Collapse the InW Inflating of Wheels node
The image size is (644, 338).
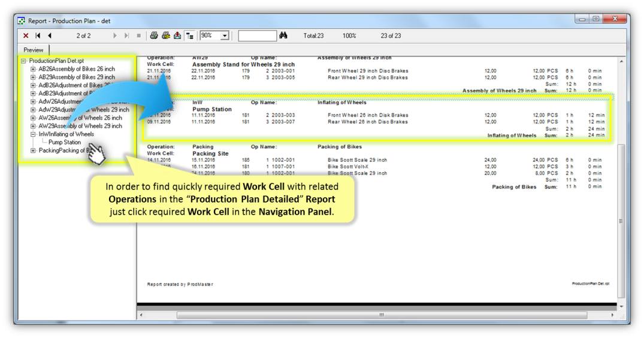pos(33,134)
